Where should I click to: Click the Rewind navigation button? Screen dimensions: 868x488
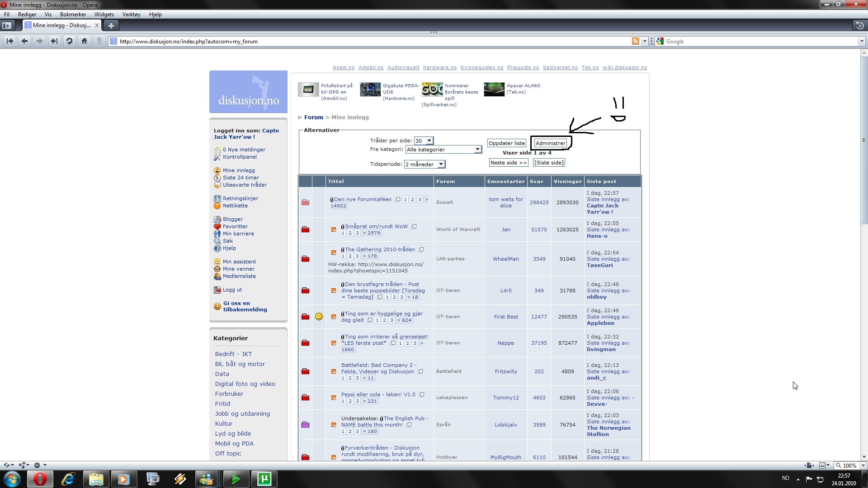pyautogui.click(x=10, y=41)
